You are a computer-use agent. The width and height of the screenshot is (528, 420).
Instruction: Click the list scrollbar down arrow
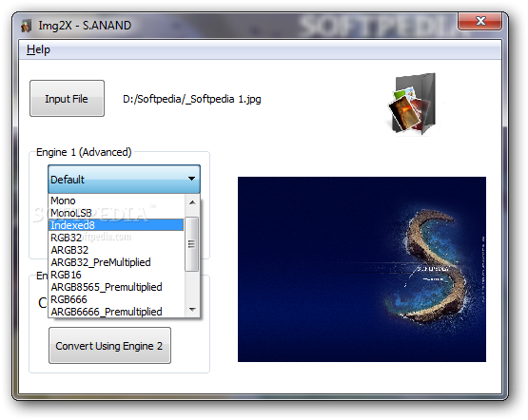pyautogui.click(x=192, y=310)
